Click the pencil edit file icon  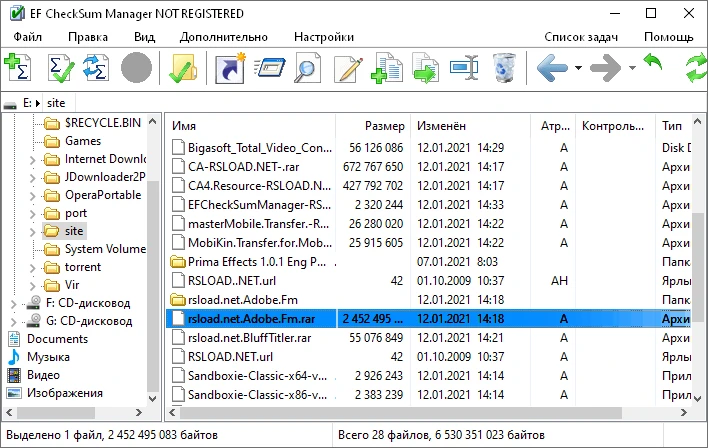348,69
